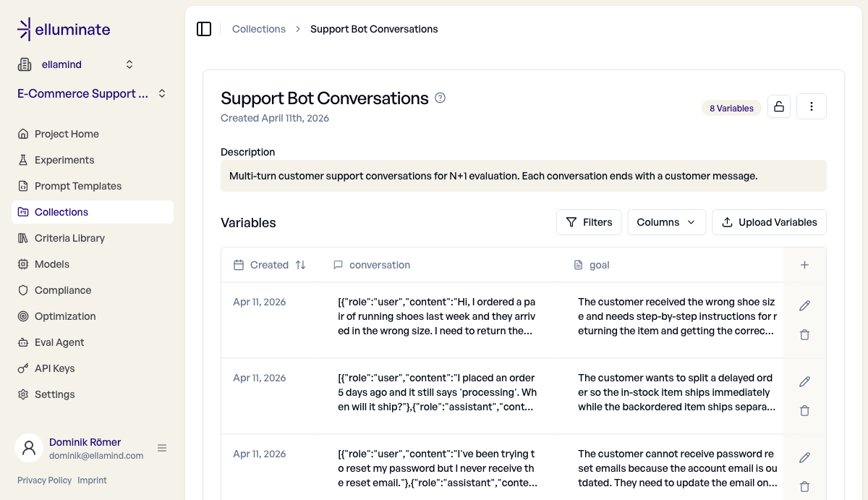This screenshot has height=500, width=868.
Task: Edit the first conversation row with the pencil
Action: 804,305
